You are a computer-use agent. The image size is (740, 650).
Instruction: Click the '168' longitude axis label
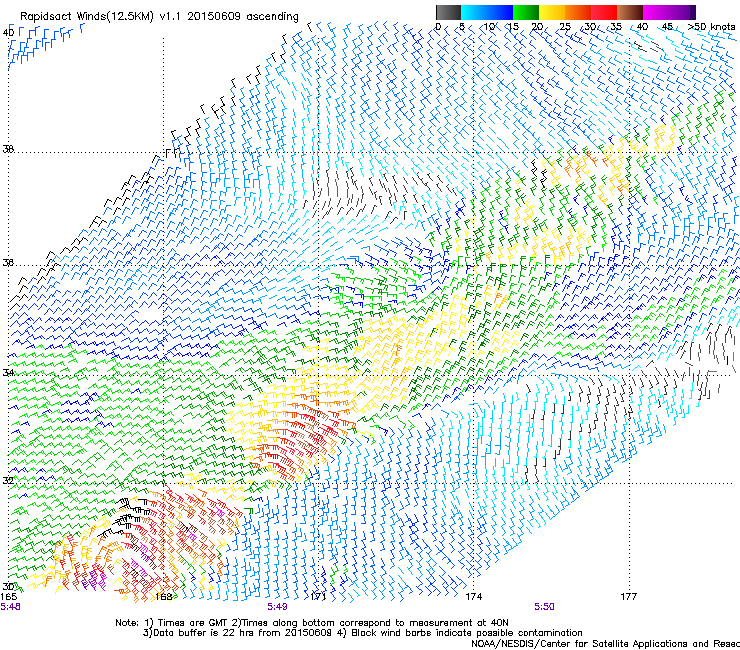point(163,597)
